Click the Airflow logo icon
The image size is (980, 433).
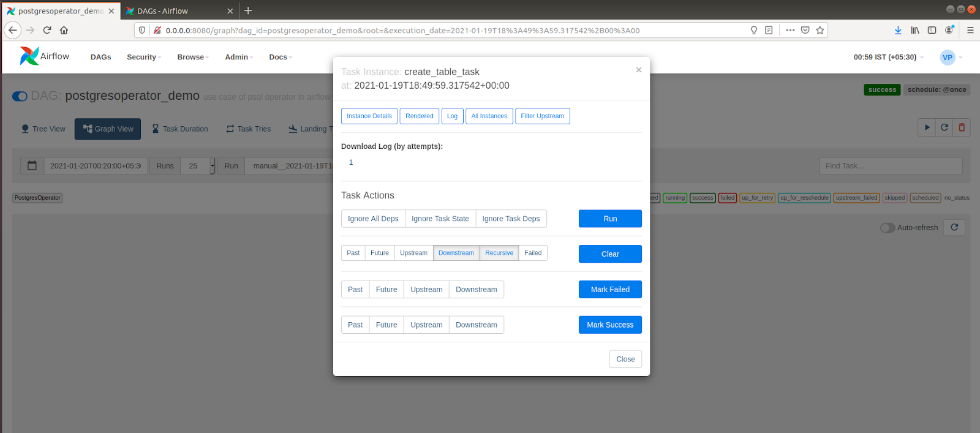click(29, 56)
